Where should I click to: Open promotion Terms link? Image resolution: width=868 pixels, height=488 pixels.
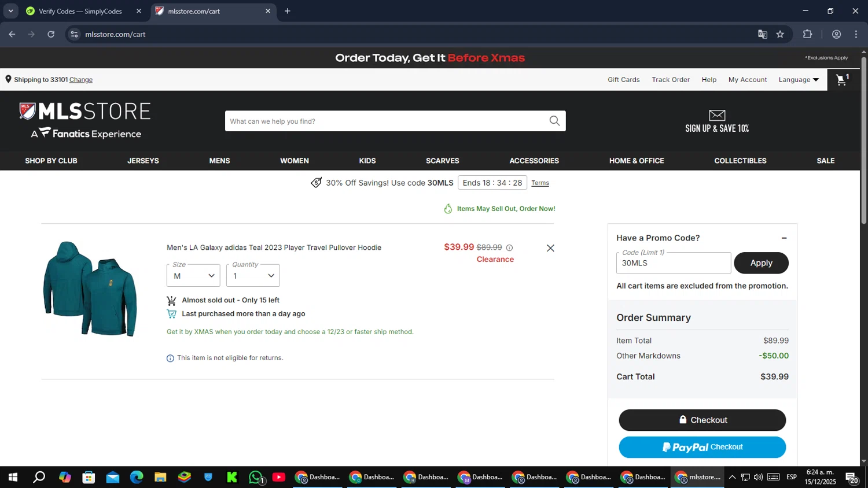540,183
